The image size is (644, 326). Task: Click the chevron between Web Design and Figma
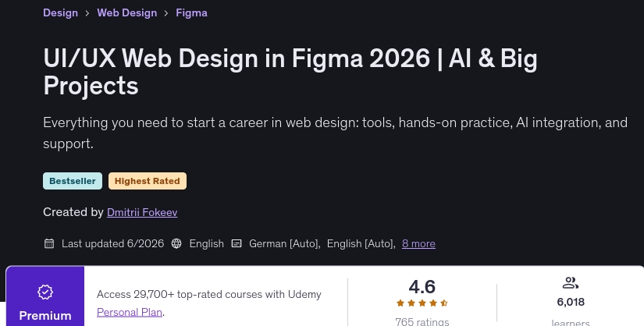[x=166, y=13]
